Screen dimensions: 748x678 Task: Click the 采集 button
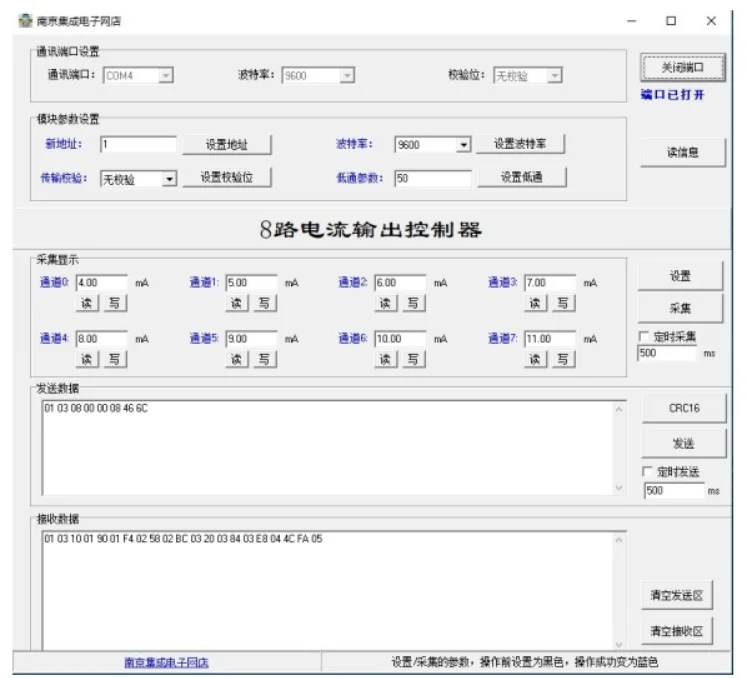click(680, 308)
